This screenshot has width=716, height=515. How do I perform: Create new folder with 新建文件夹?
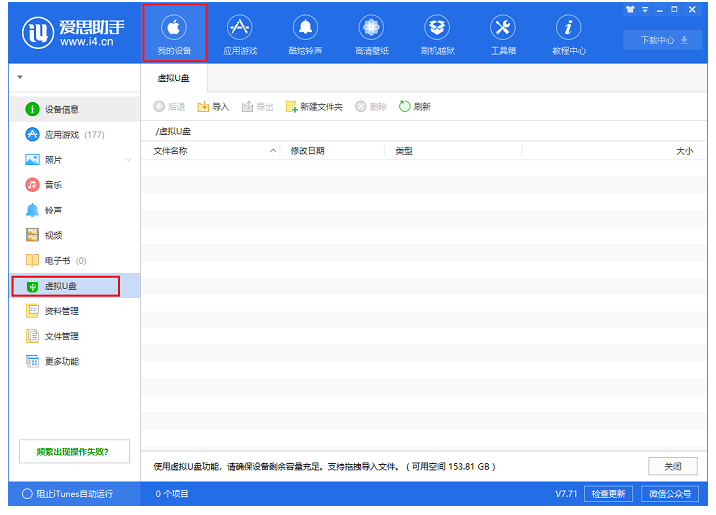[314, 107]
